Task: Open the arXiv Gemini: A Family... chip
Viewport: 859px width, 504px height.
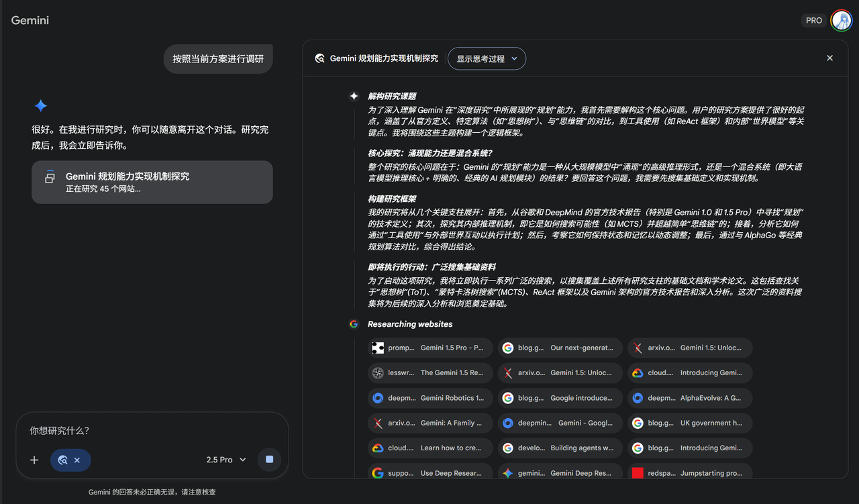Action: (x=430, y=423)
